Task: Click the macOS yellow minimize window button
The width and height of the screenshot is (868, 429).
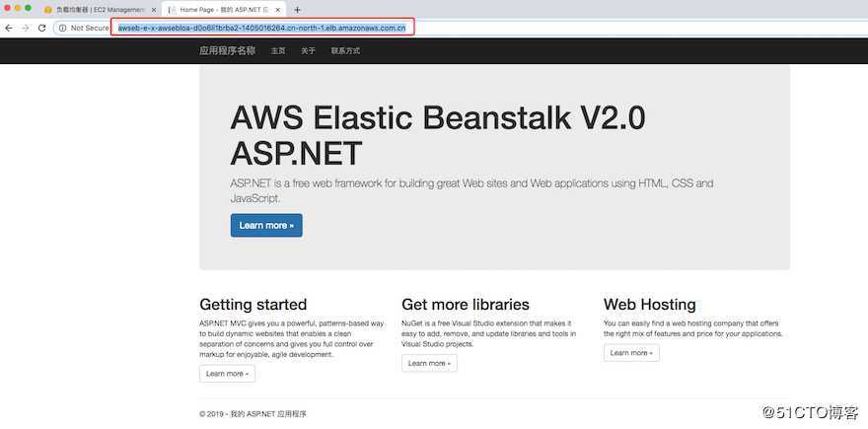Action: click(20, 9)
